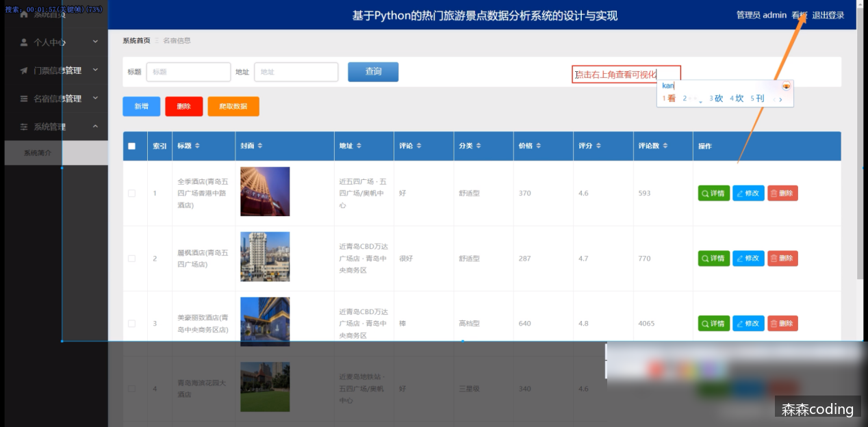The image size is (868, 427).
Task: Pick IME candidate 3 砍
Action: pos(716,99)
